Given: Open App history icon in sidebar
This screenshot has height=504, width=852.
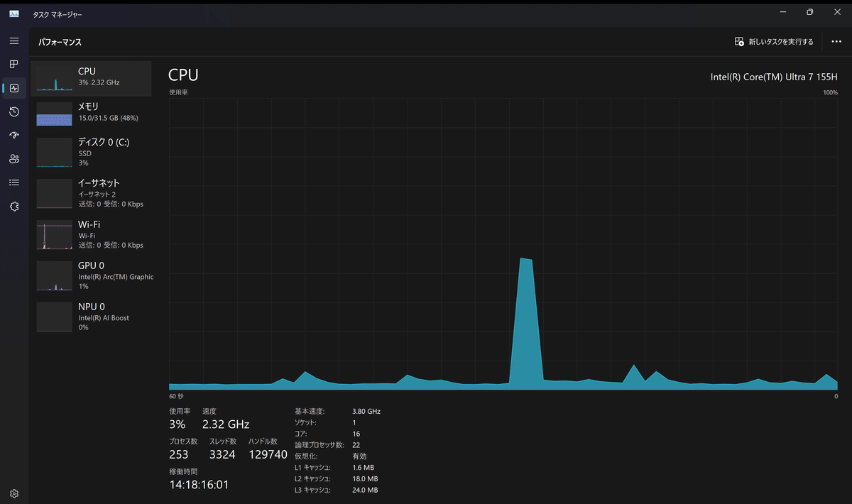Looking at the screenshot, I should (x=14, y=111).
